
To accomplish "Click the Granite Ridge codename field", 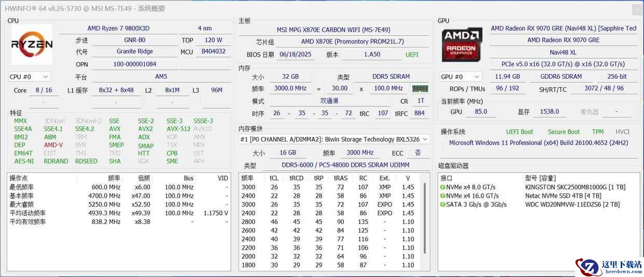I will (135, 51).
